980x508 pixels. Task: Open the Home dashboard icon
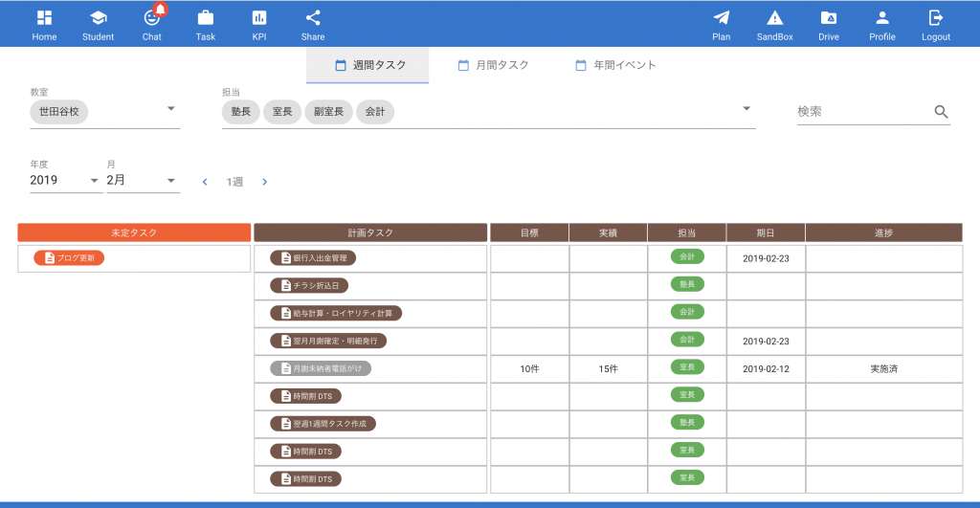[44, 18]
